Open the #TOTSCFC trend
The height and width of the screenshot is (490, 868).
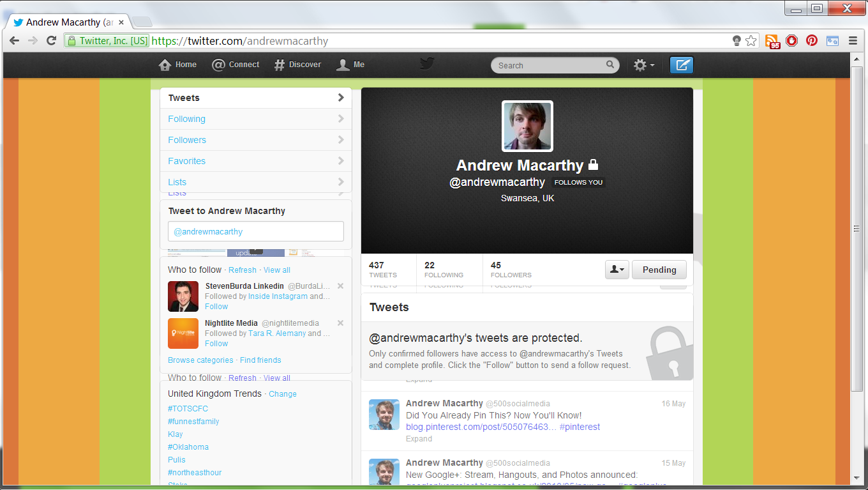188,409
